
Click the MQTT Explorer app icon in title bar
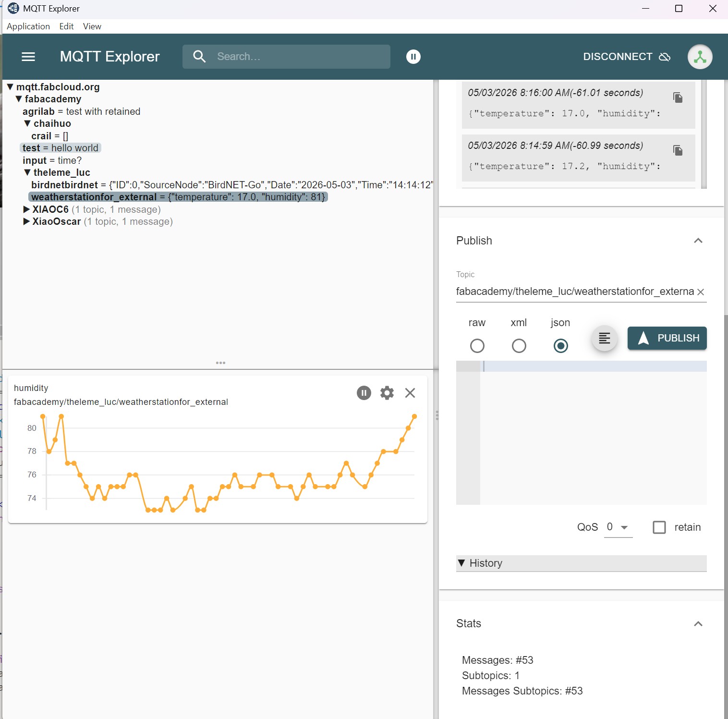click(x=13, y=8)
